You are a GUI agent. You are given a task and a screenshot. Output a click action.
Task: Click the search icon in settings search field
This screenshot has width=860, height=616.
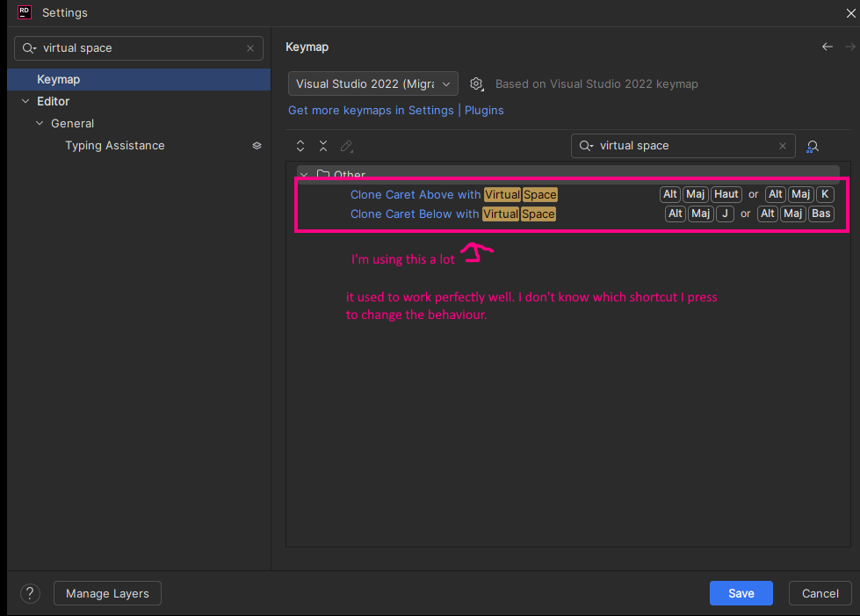click(x=29, y=48)
